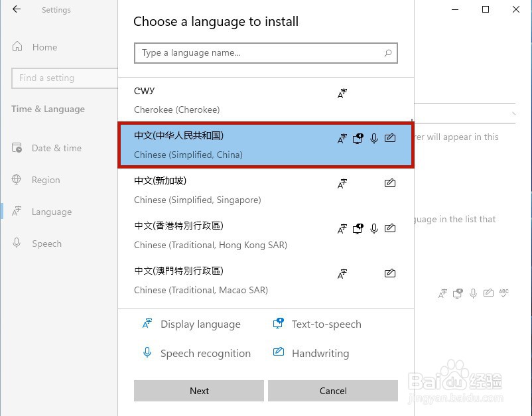The width and height of the screenshot is (532, 416).
Task: Click the 中文(新加坡) native name
Action: 160,181
